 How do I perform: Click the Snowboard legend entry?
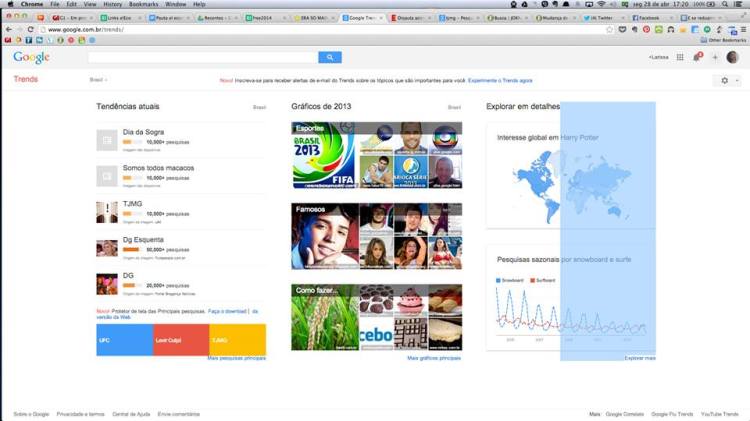click(510, 280)
